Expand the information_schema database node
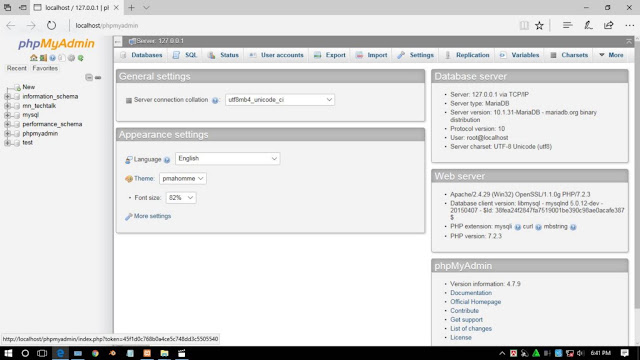 [7, 97]
